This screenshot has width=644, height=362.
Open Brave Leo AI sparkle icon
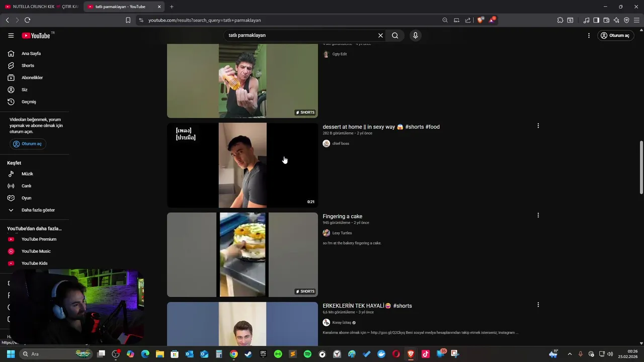point(616,20)
